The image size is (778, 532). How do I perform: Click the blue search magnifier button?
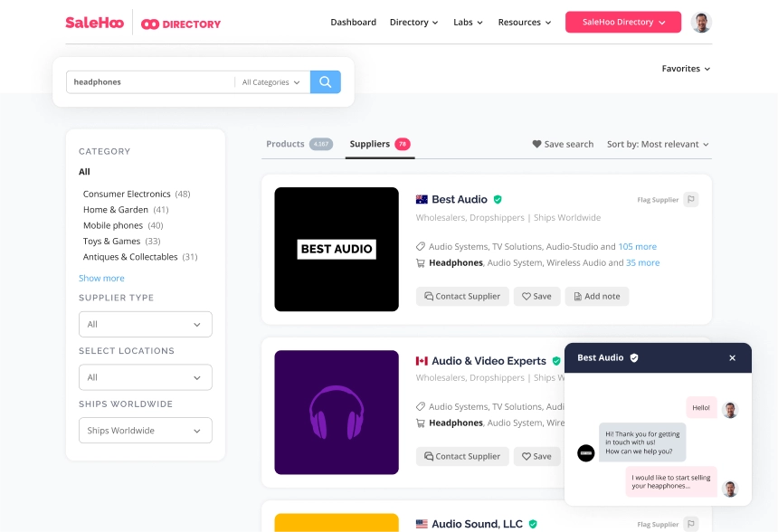click(x=326, y=82)
